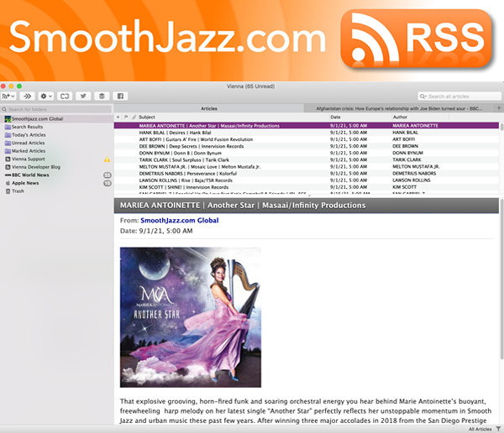Click the filter funnel icon in status bar
Viewport: 504px width, 433px height.
498,429
